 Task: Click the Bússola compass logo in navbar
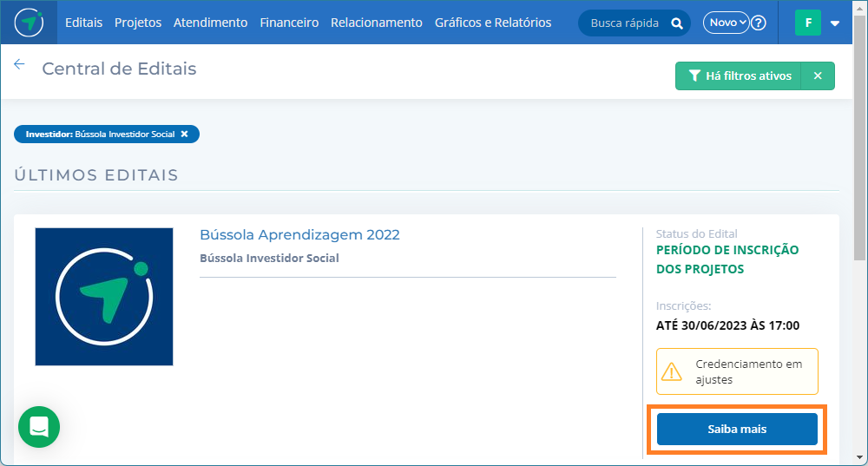pyautogui.click(x=29, y=23)
